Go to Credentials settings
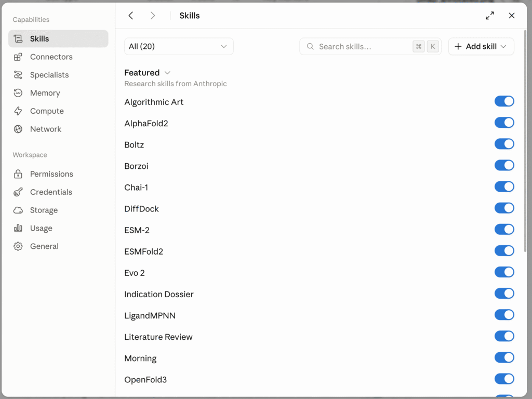The height and width of the screenshot is (399, 532). 58,192
